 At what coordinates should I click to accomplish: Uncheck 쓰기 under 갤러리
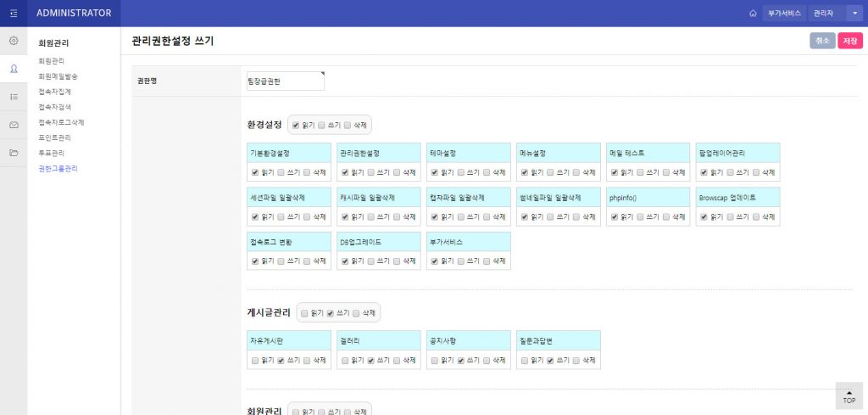(x=370, y=360)
